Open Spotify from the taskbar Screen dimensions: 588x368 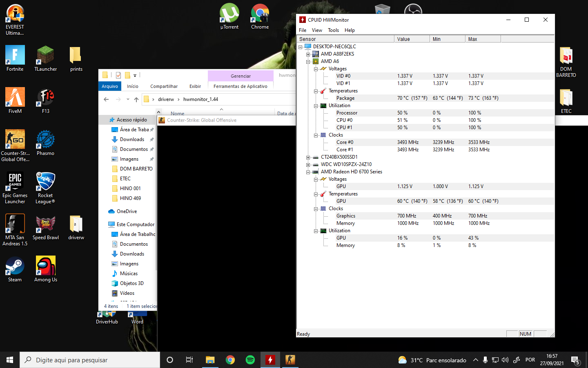tap(250, 360)
